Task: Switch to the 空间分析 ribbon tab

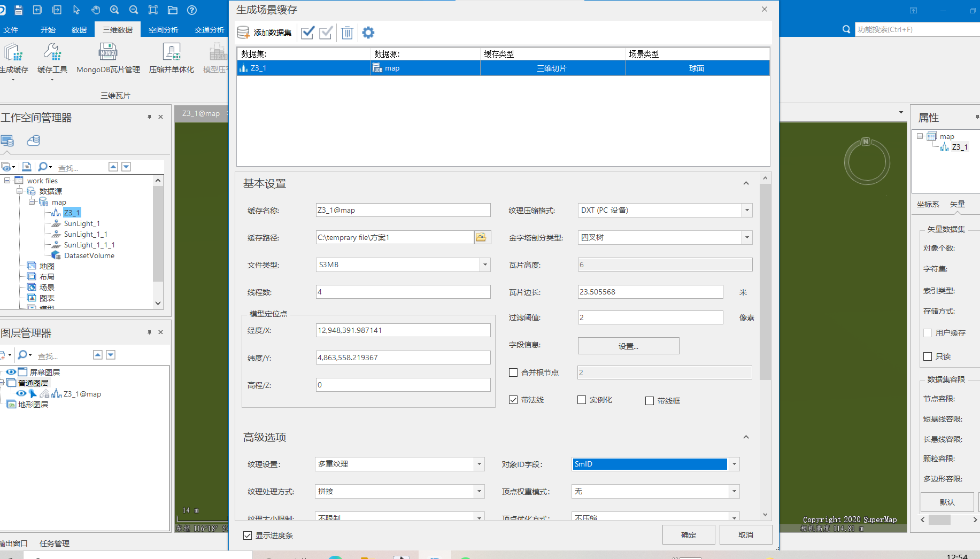Action: (x=163, y=30)
